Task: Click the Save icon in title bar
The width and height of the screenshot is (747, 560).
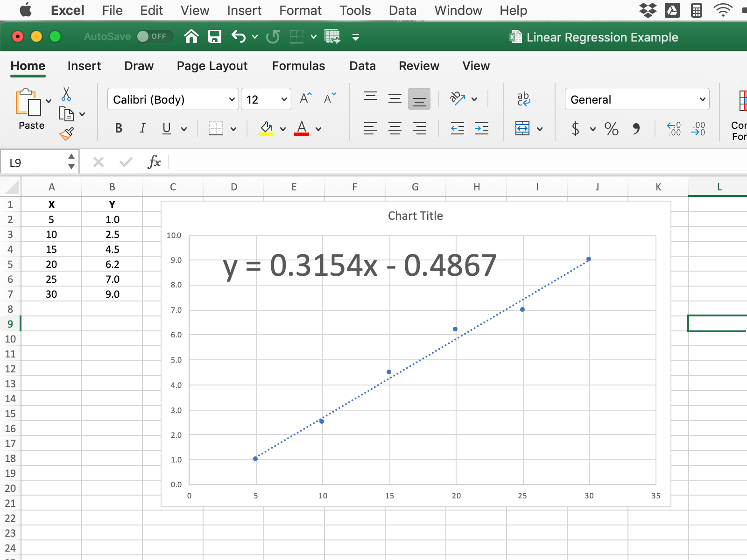Action: click(x=214, y=36)
